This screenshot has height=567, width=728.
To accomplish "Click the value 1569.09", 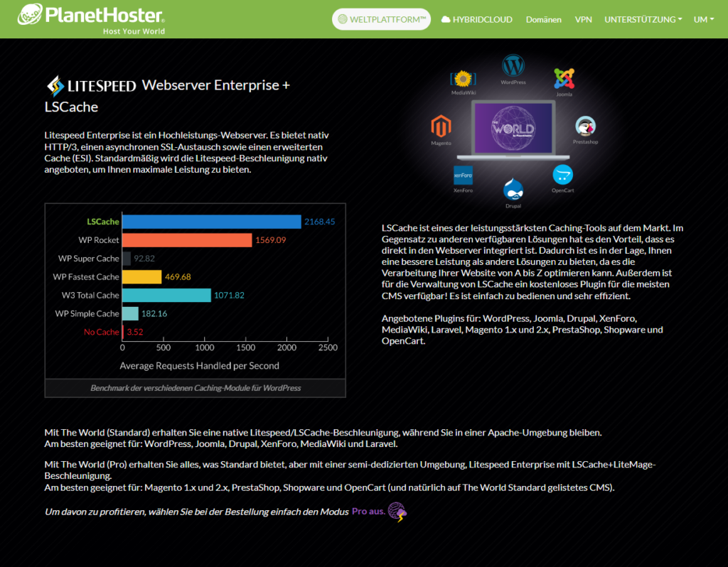I will pyautogui.click(x=271, y=240).
